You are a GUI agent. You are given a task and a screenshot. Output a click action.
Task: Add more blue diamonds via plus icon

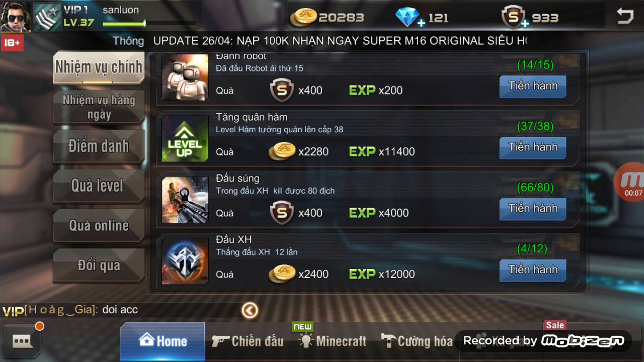tap(421, 23)
